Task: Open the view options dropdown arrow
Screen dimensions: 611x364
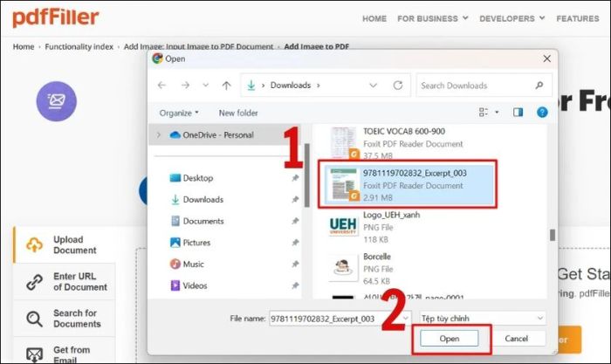Action: [497, 113]
